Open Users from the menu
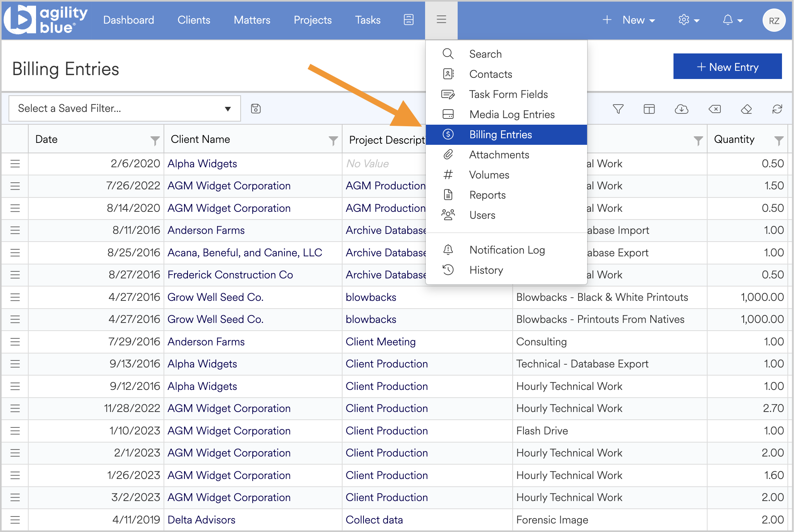 (506, 215)
